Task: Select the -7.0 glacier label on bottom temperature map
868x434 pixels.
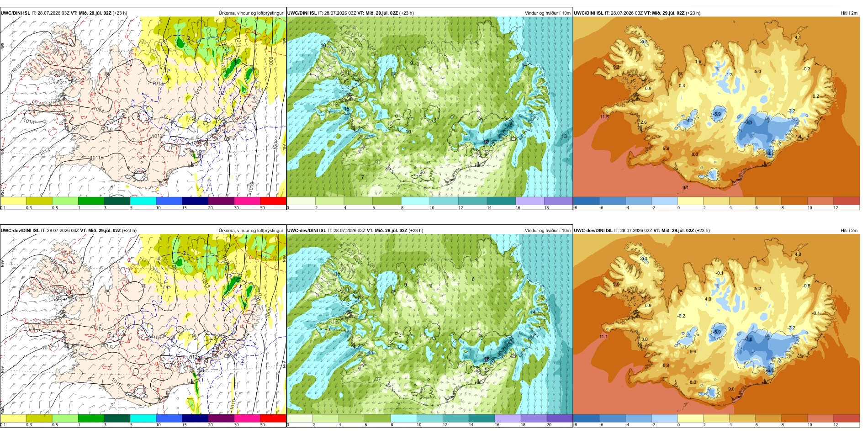Action: point(748,339)
